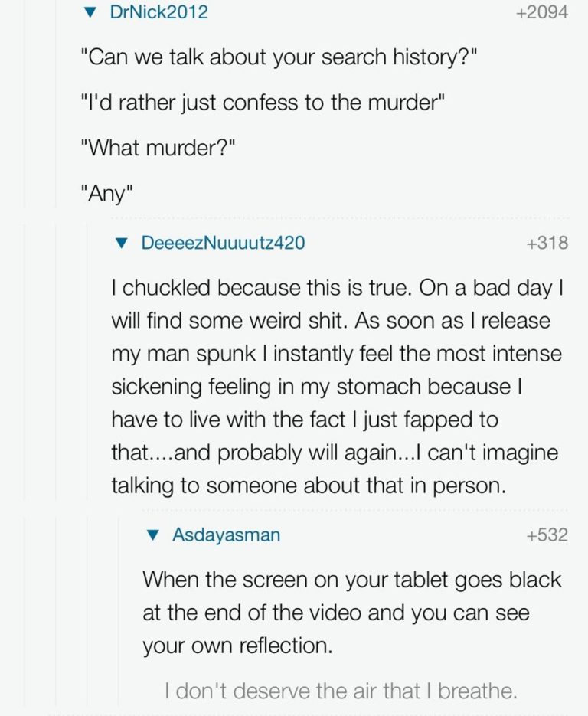Click the "your own reflection." line
The image size is (588, 716).
click(x=237, y=646)
